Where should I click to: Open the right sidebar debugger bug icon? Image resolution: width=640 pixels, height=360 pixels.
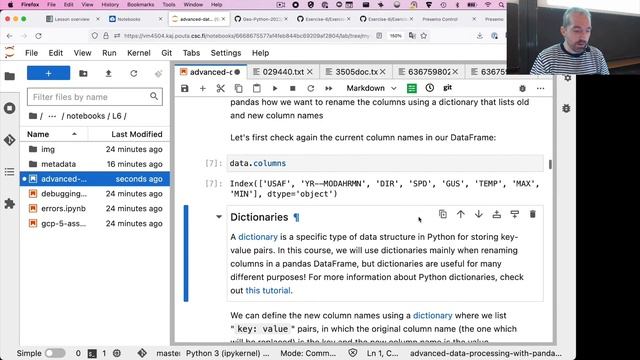(x=566, y=109)
